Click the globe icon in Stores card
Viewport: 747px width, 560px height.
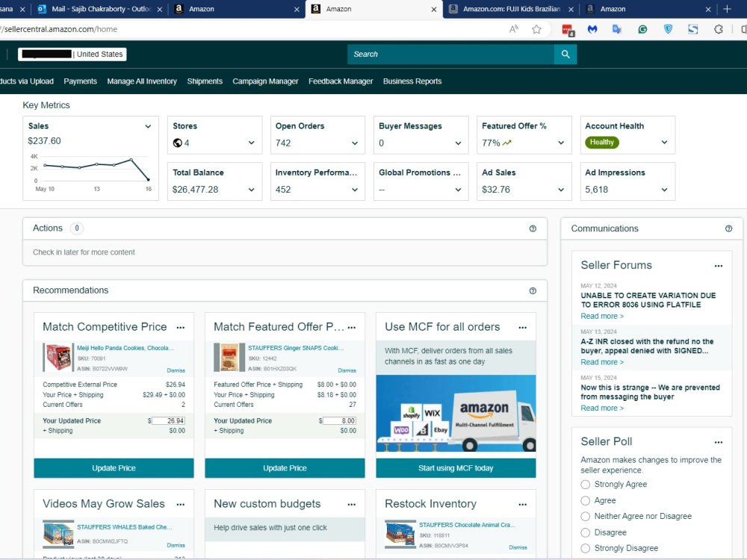point(177,143)
